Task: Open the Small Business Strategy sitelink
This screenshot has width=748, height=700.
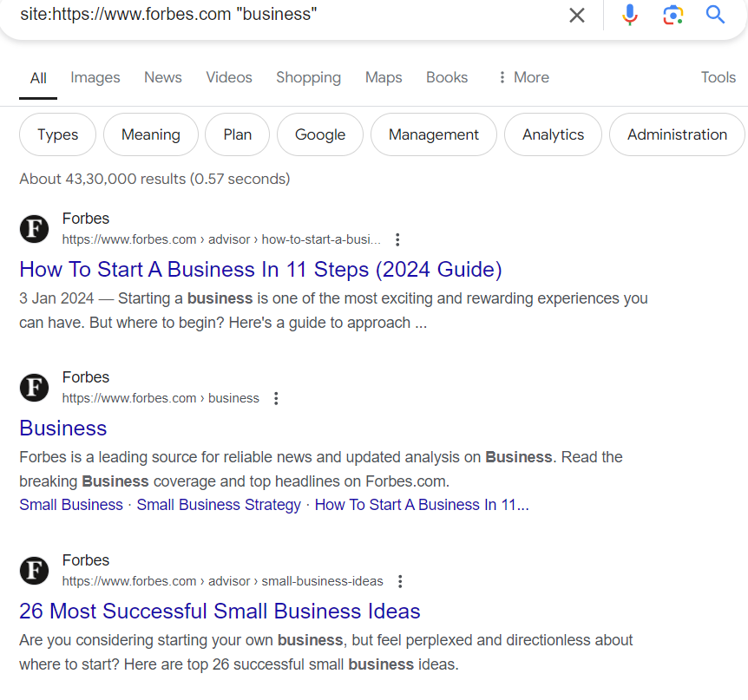Action: click(219, 505)
